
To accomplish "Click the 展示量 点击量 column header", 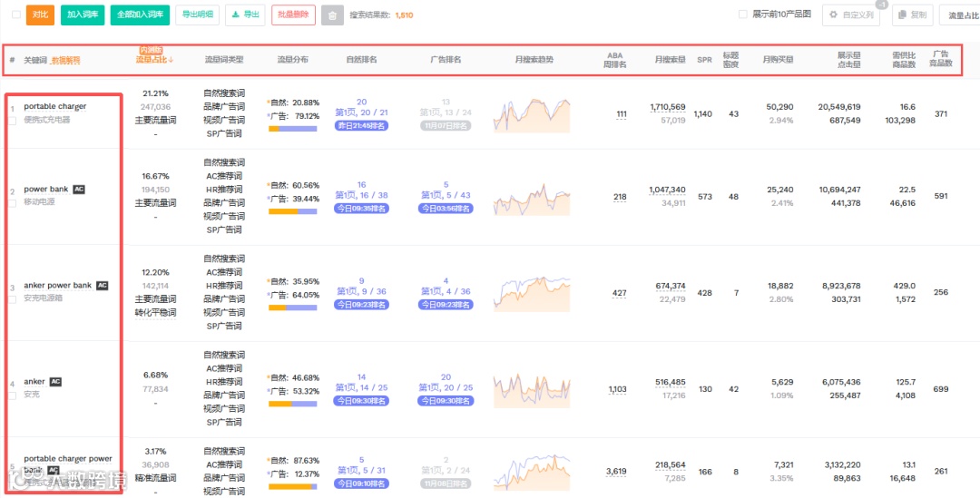I will [849, 59].
